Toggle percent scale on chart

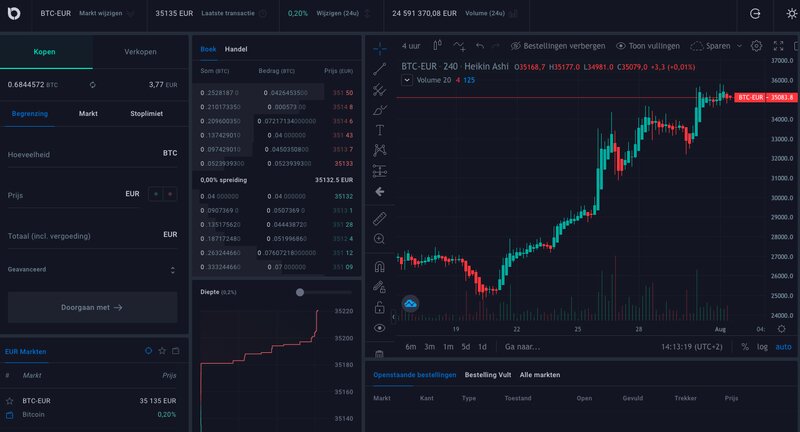[745, 347]
